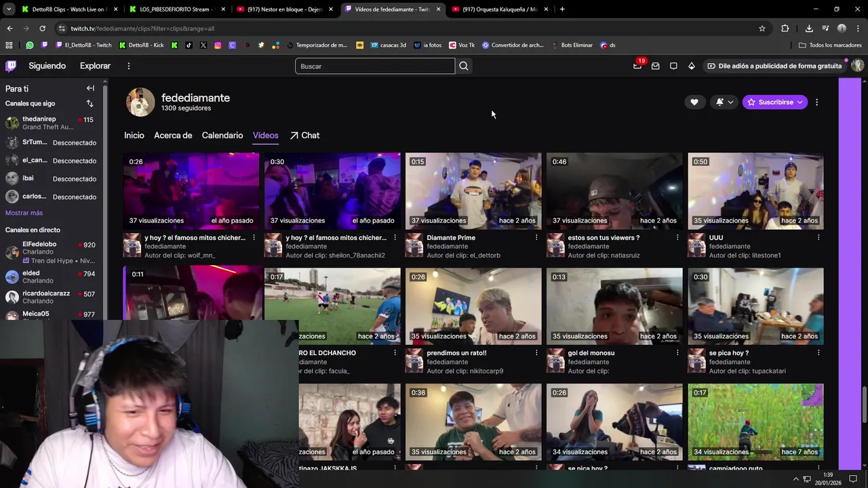Screen dimensions: 868x488
Task: Open options for clip UUU
Action: coord(818,237)
